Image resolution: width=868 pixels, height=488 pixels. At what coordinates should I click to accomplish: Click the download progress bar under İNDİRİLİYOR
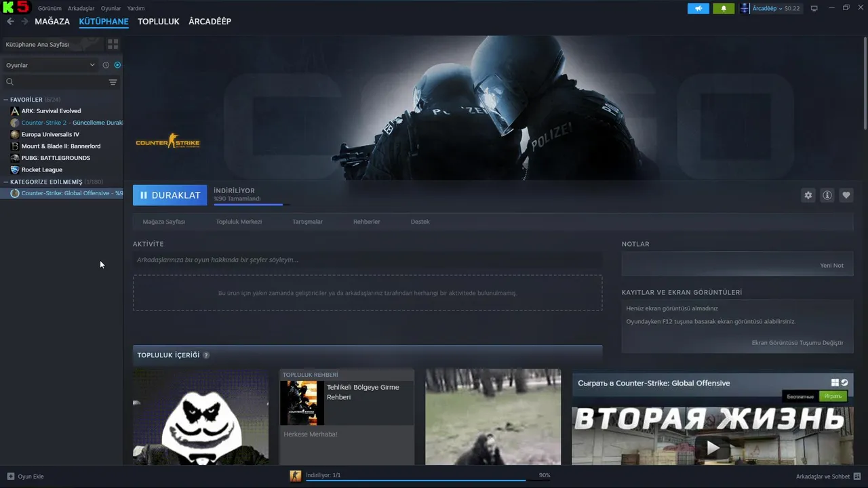pyautogui.click(x=252, y=205)
